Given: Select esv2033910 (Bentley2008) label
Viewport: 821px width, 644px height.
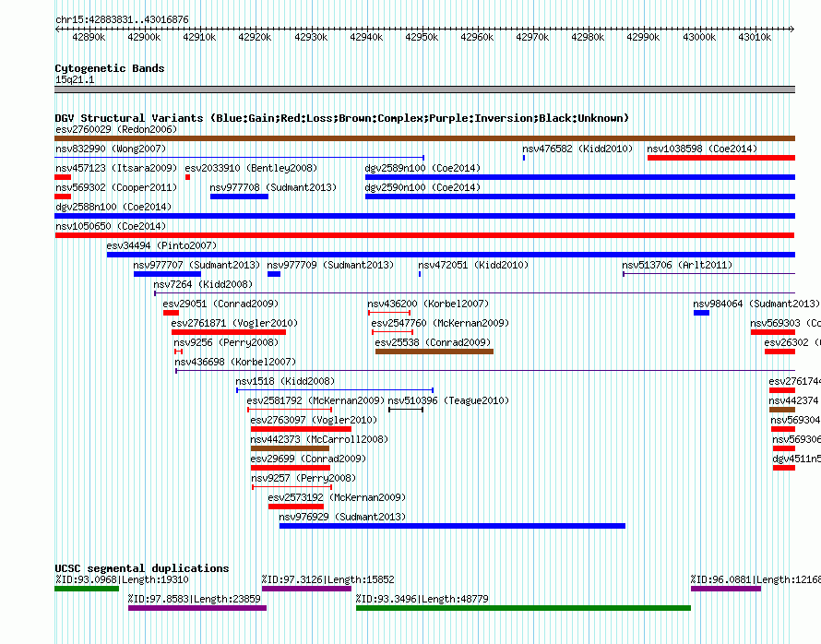Looking at the screenshot, I should [251, 168].
